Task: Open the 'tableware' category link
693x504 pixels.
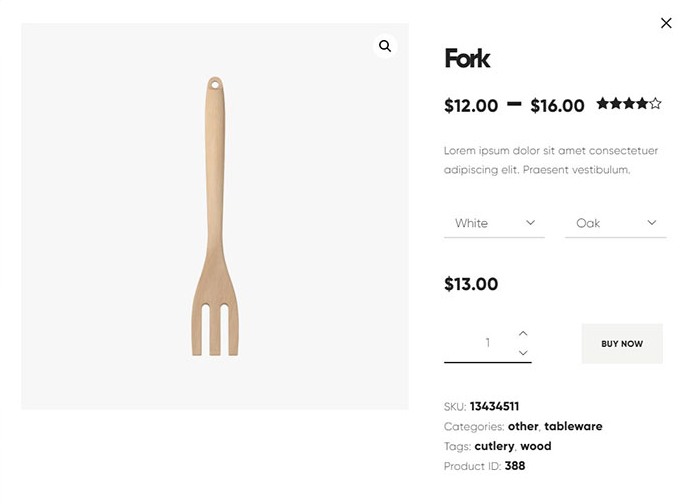Action: coord(573,426)
